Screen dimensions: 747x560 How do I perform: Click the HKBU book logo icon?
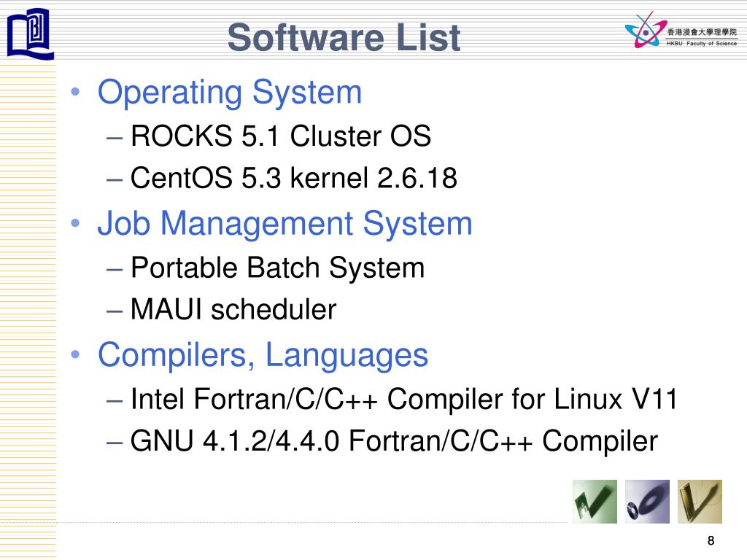click(x=30, y=34)
